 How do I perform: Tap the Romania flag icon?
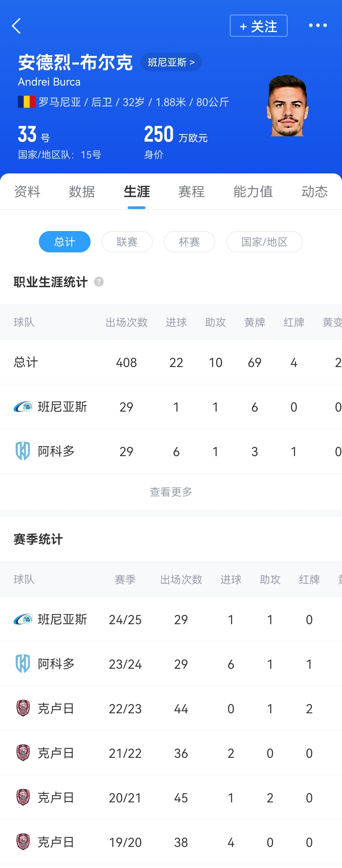pos(27,102)
